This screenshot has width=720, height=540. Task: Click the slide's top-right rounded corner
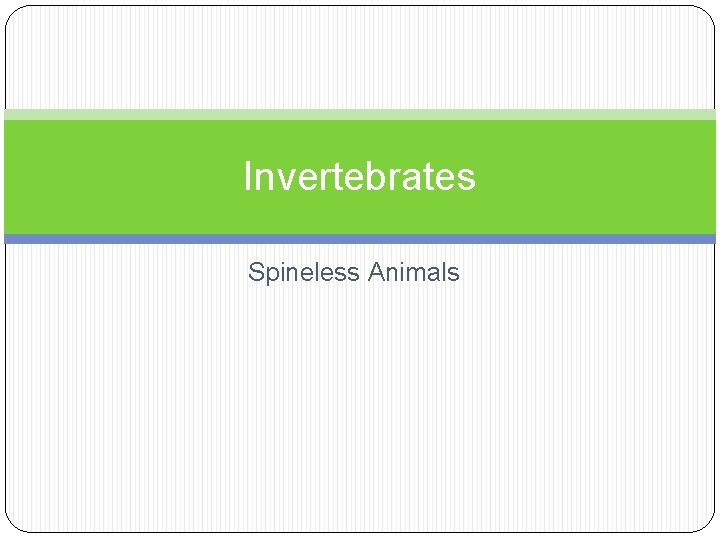click(x=706, y=14)
